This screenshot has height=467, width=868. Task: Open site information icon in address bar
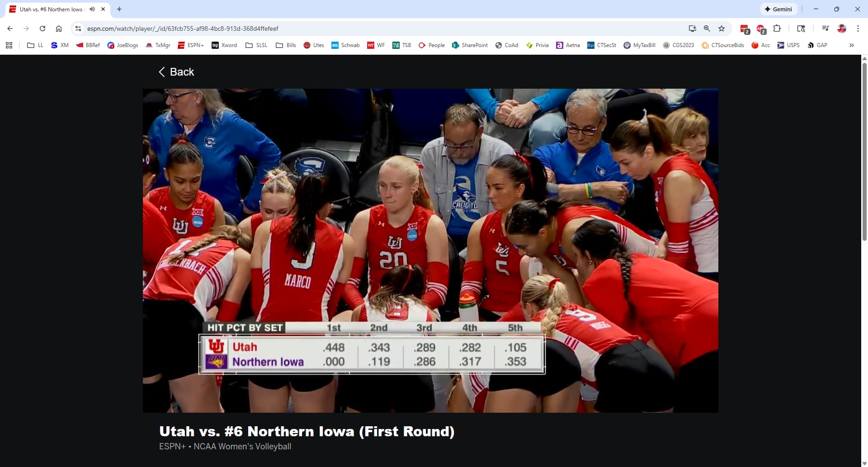click(x=78, y=29)
